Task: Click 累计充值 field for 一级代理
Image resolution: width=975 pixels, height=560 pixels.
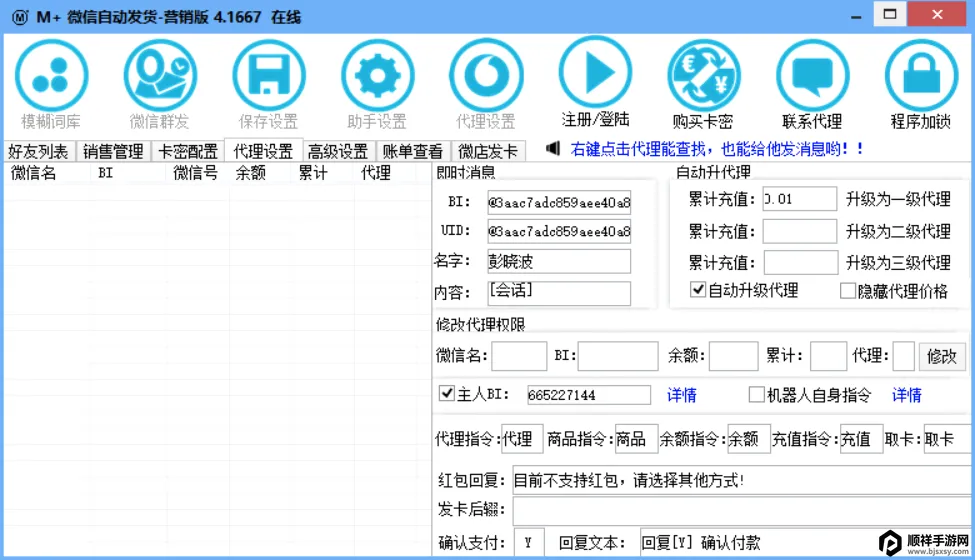Action: pyautogui.click(x=800, y=199)
